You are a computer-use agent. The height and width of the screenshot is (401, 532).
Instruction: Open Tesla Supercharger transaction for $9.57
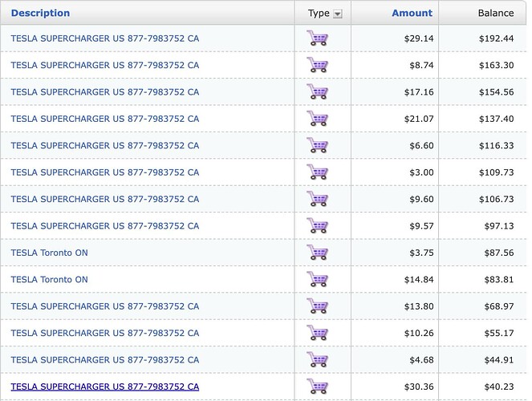pyautogui.click(x=105, y=225)
